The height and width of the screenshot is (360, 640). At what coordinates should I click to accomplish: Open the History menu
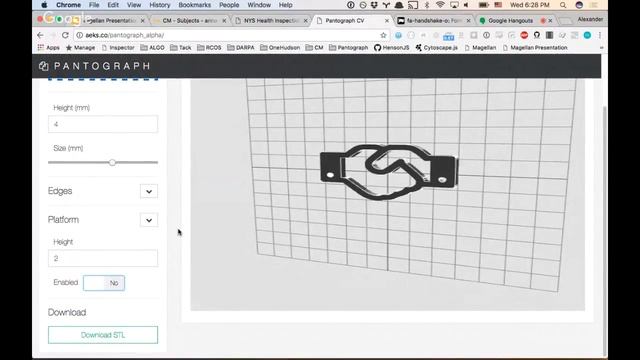(160, 5)
